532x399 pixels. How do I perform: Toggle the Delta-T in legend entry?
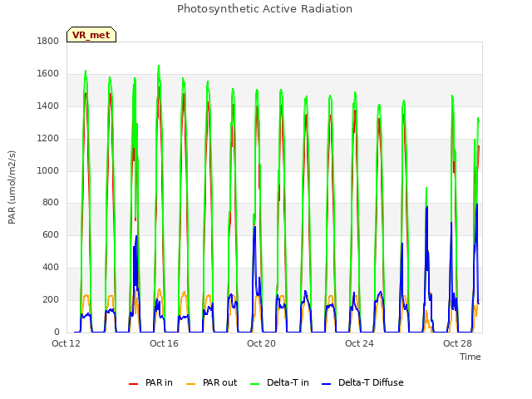click(279, 382)
